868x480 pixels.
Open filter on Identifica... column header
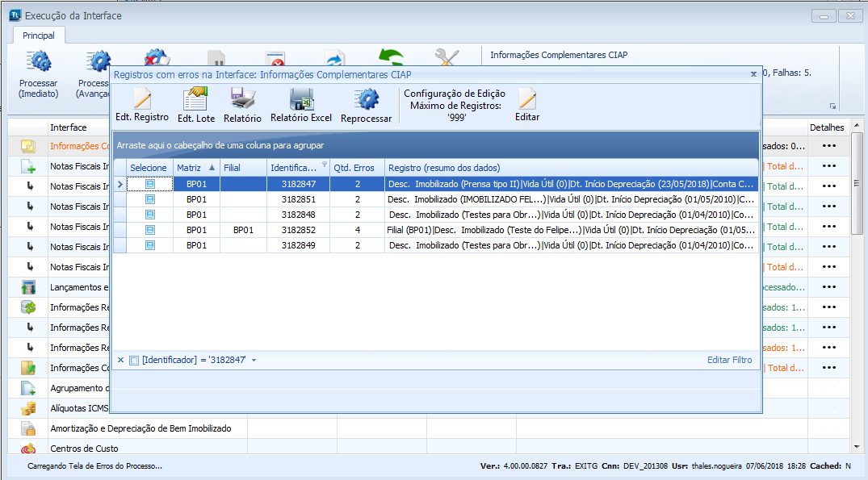(x=325, y=165)
